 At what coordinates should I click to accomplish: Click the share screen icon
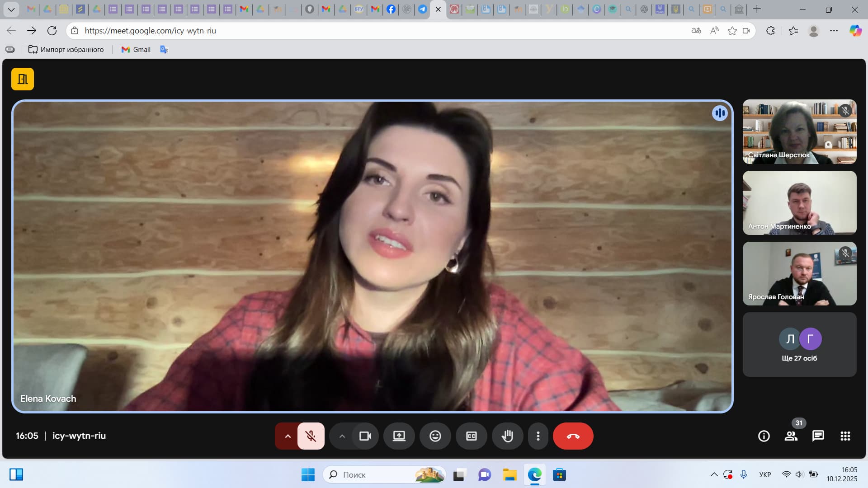[399, 436]
